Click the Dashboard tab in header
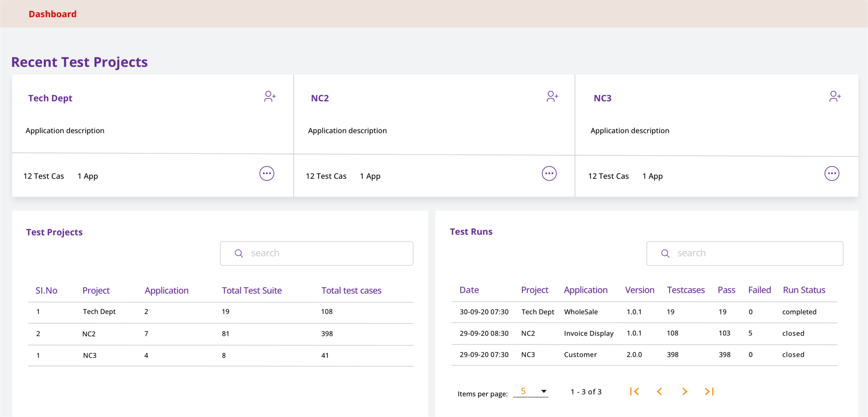This screenshot has height=417, width=868. [53, 14]
